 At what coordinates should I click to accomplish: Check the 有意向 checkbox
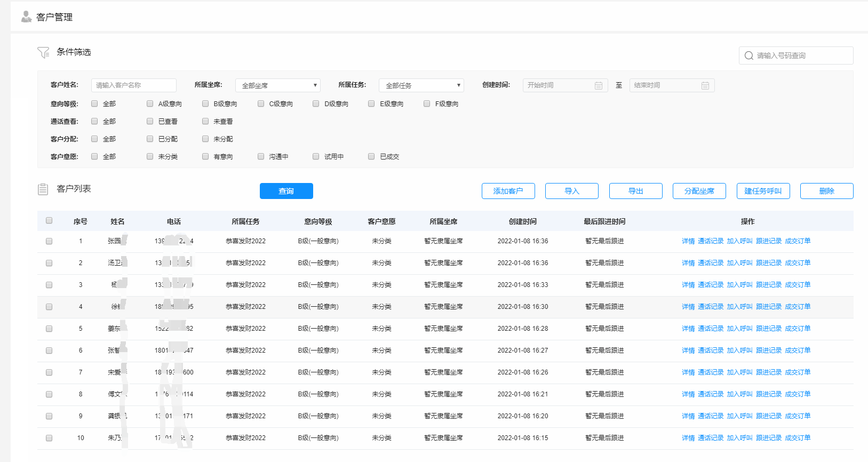pyautogui.click(x=205, y=156)
